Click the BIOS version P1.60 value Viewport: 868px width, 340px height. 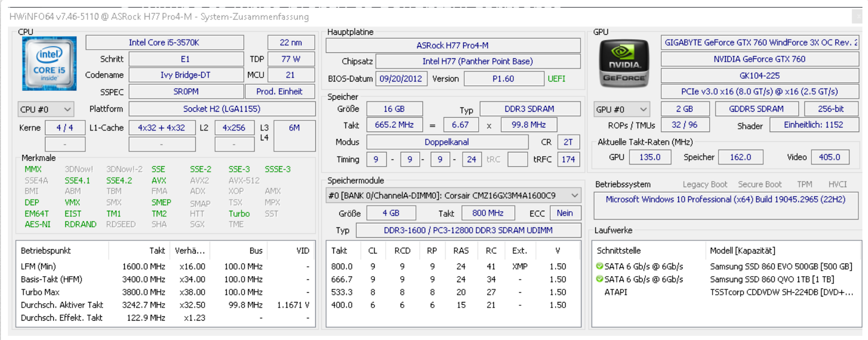504,79
